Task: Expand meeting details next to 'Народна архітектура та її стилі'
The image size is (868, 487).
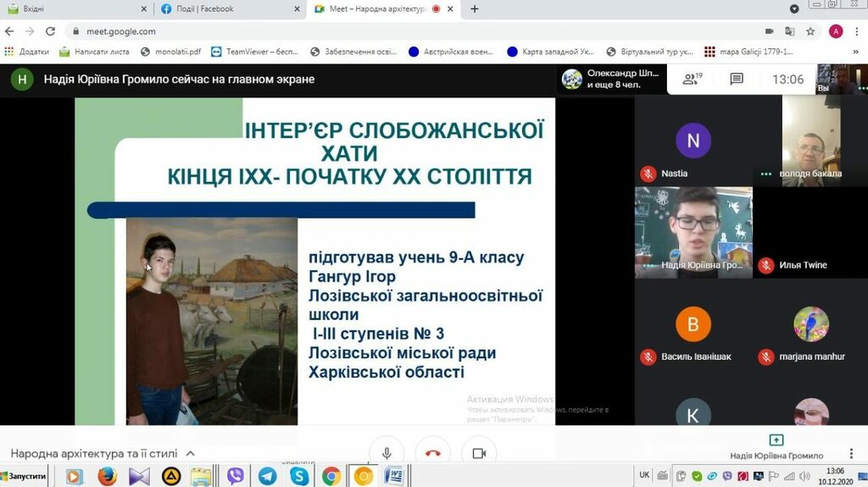Action: [191, 454]
